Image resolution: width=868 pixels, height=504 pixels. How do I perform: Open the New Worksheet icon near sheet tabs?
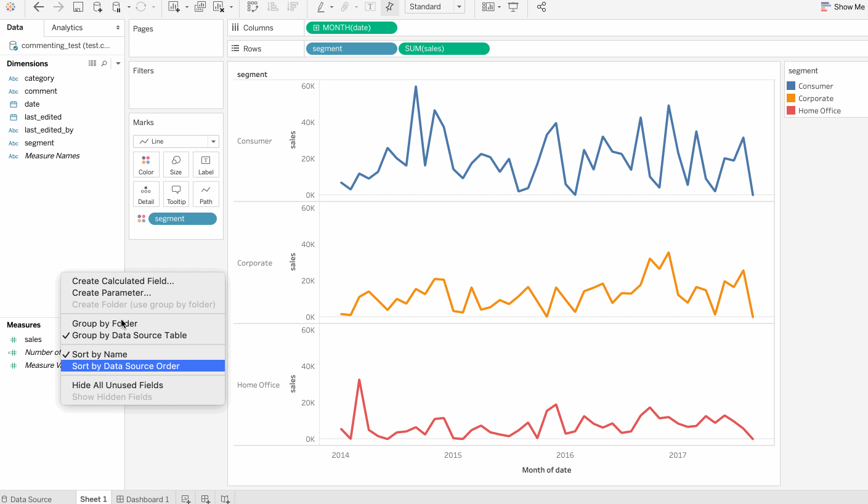(185, 498)
